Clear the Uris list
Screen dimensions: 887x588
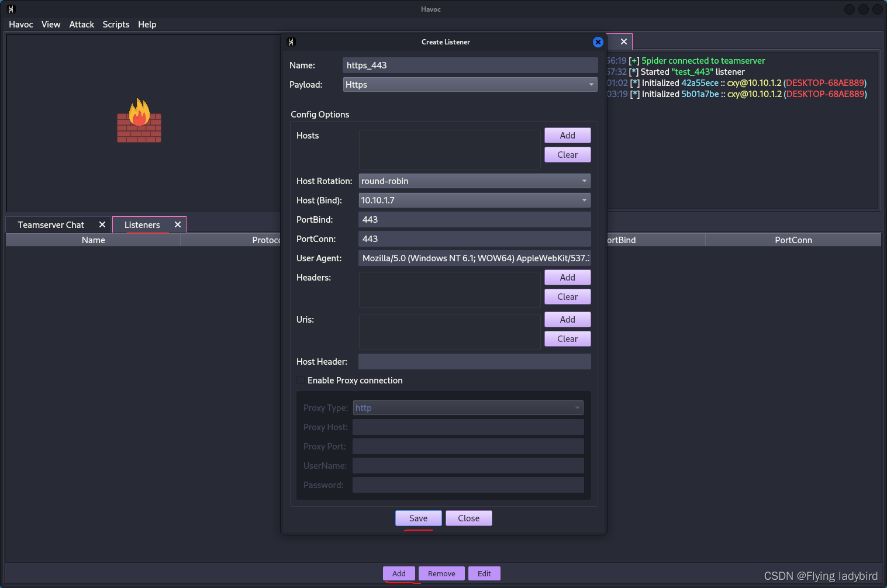tap(568, 339)
